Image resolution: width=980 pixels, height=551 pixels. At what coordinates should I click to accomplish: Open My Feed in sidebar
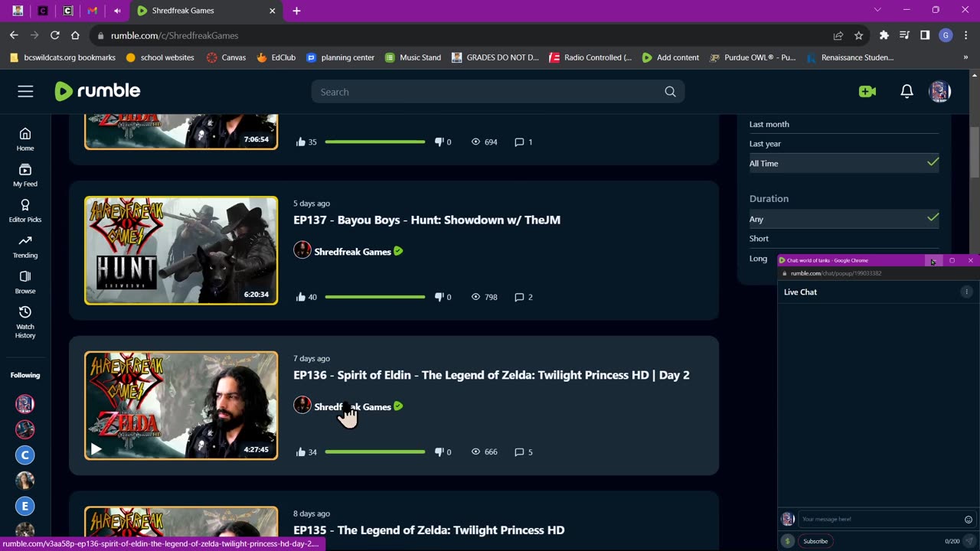coord(25,175)
